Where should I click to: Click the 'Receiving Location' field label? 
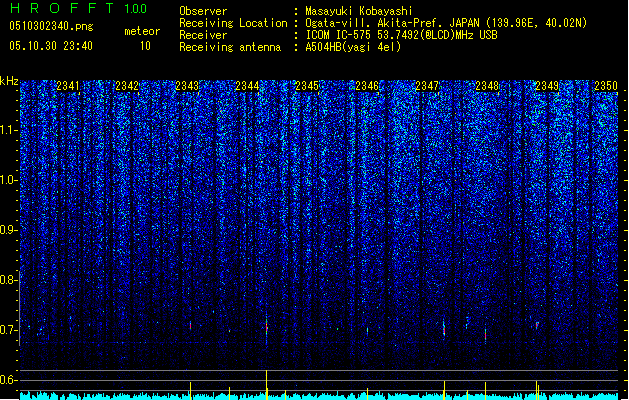tap(233, 23)
